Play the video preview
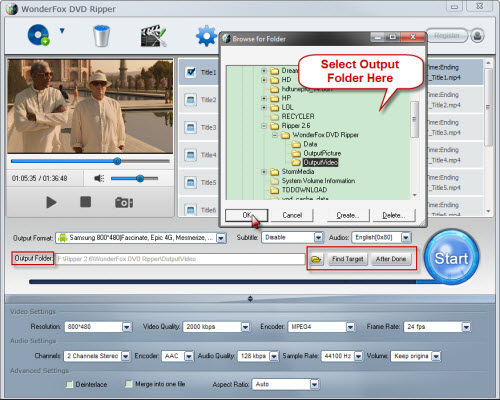Viewport: 500px width, 400px height. pyautogui.click(x=51, y=202)
